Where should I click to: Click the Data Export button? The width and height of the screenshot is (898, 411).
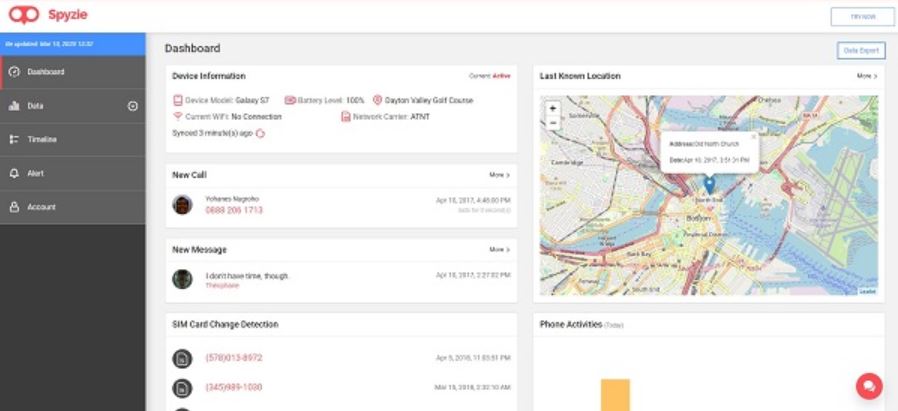click(861, 50)
